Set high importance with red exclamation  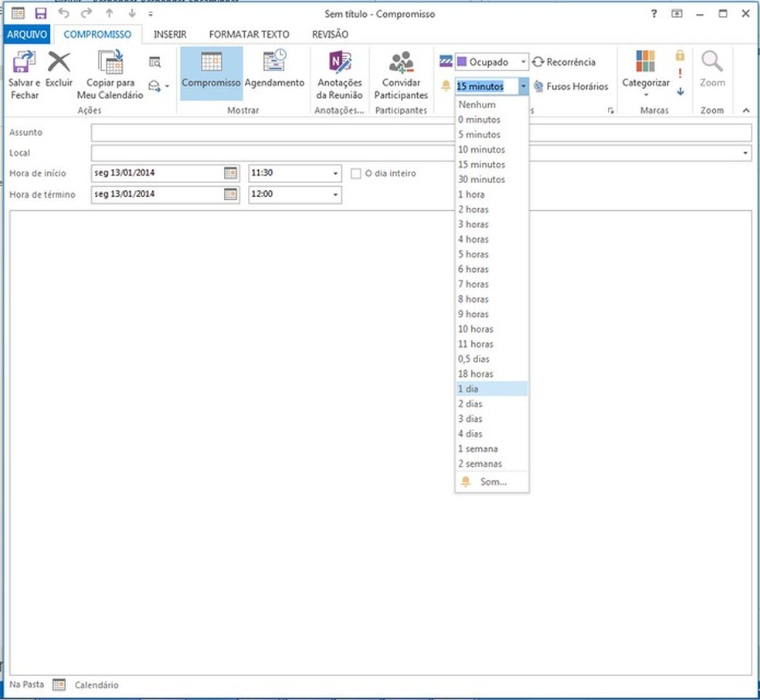pyautogui.click(x=680, y=73)
